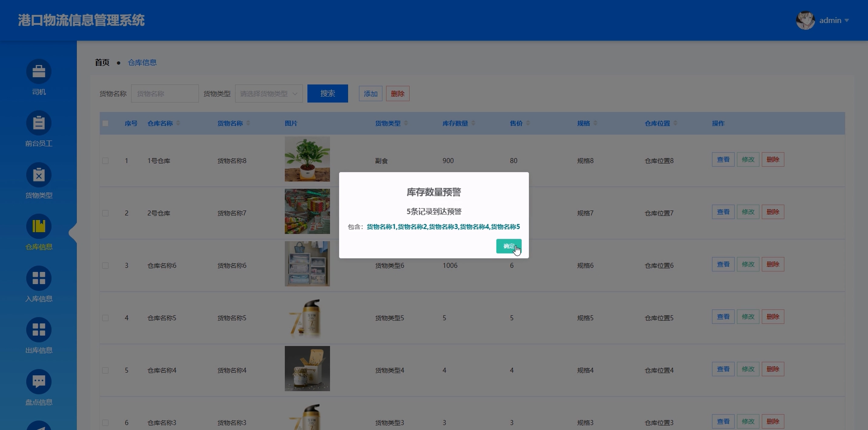The height and width of the screenshot is (430, 868).
Task: Toggle the select-all checkbox in table header
Action: click(105, 124)
